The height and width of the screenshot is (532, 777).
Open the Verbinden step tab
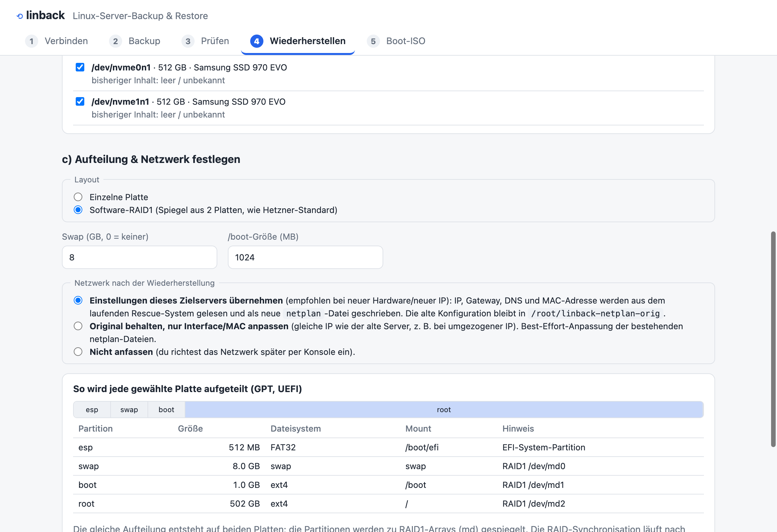click(x=57, y=41)
